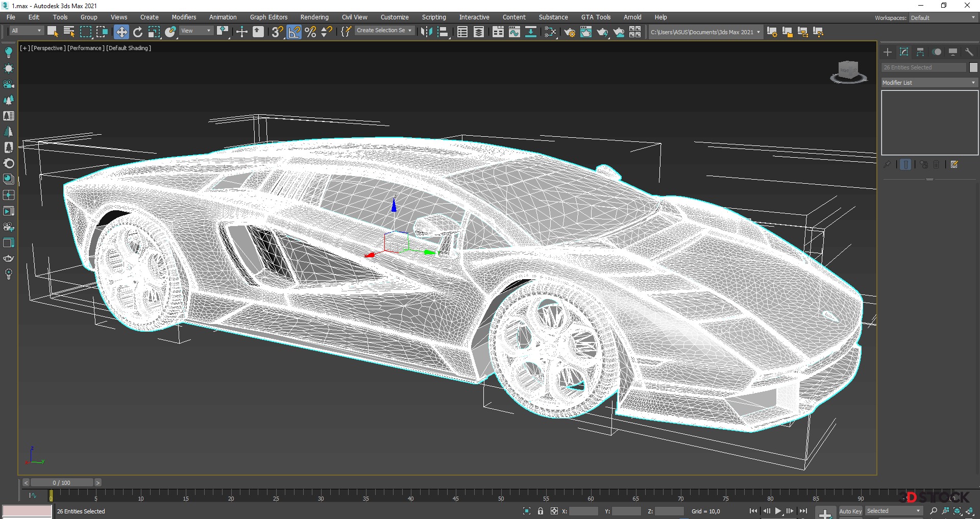980x519 pixels.
Task: Select the Move tool in the toolbar
Action: click(121, 32)
